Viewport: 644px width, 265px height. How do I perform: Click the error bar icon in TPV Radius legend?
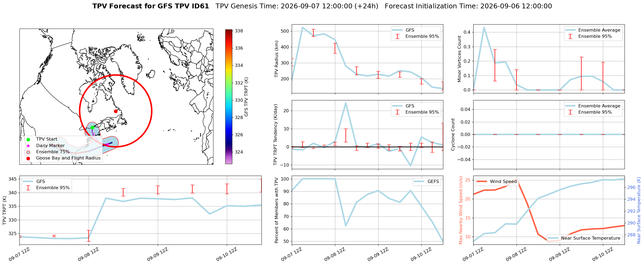397,36
